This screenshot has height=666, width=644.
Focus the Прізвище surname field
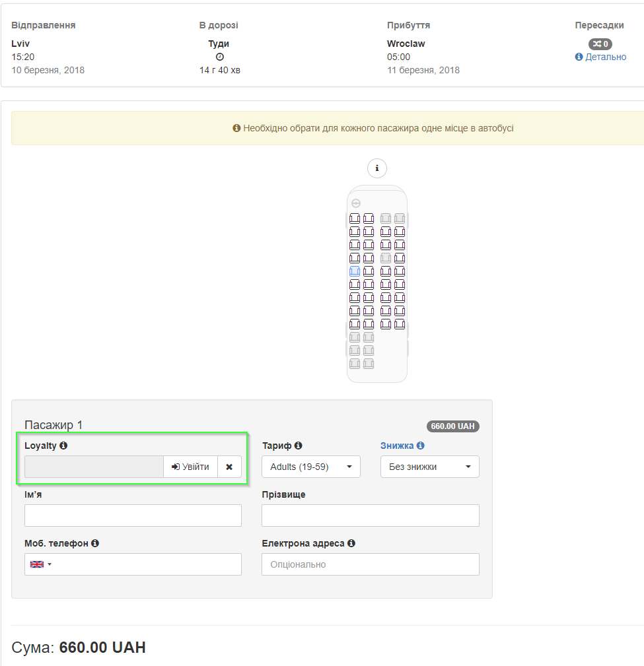click(x=371, y=516)
